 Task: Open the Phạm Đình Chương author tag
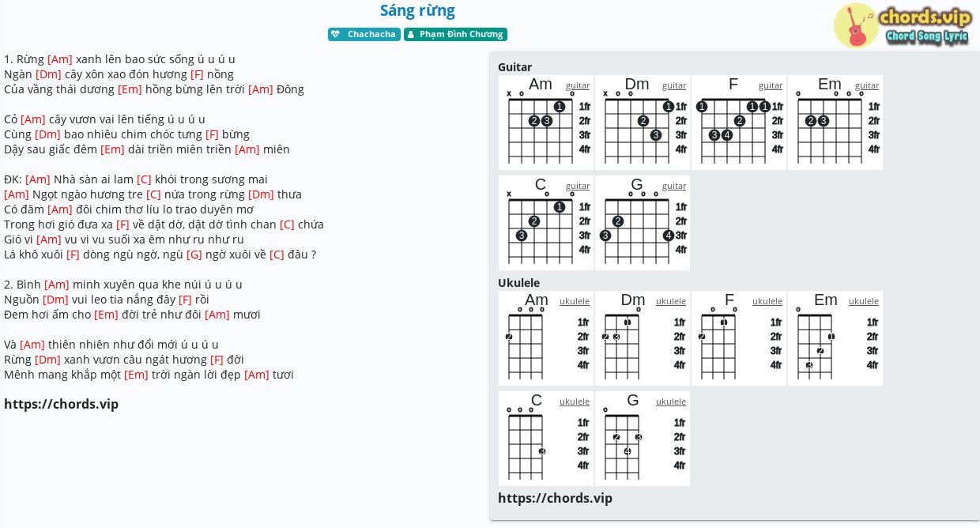coord(455,34)
